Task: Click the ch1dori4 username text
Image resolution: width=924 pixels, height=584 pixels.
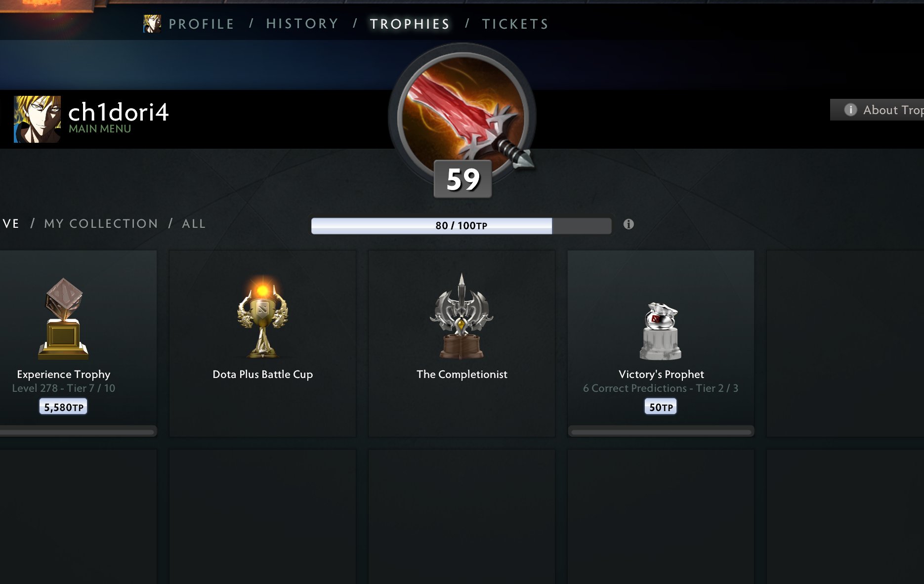Action: 119,112
